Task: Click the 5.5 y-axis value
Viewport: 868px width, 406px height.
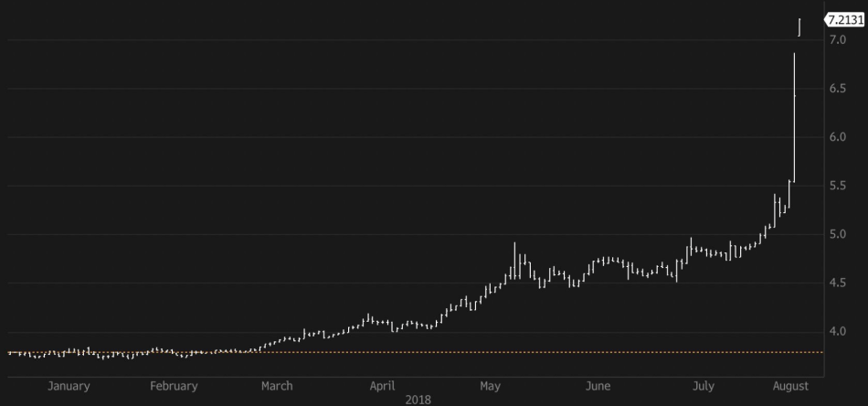Action: (837, 186)
